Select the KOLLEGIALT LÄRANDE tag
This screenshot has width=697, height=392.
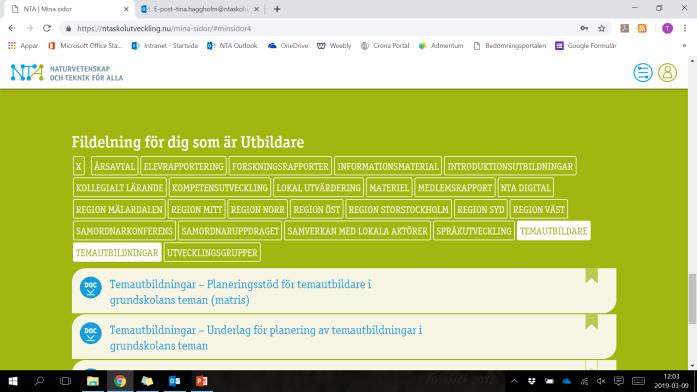click(x=120, y=188)
